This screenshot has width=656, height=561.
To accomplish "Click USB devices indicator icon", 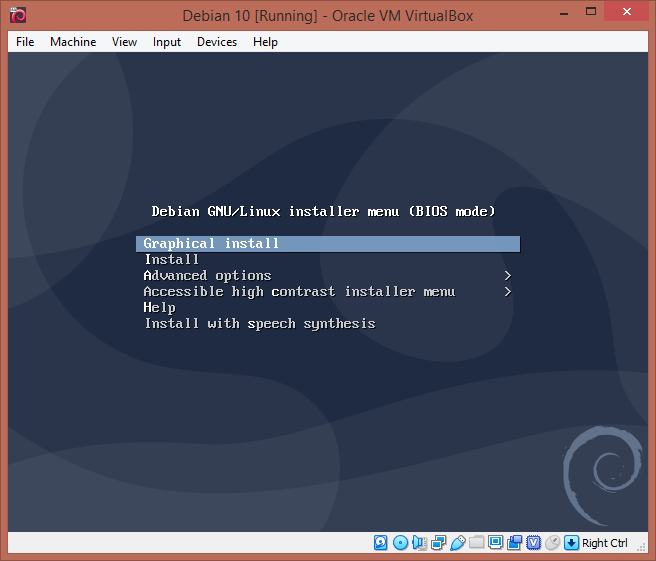I will coord(458,543).
